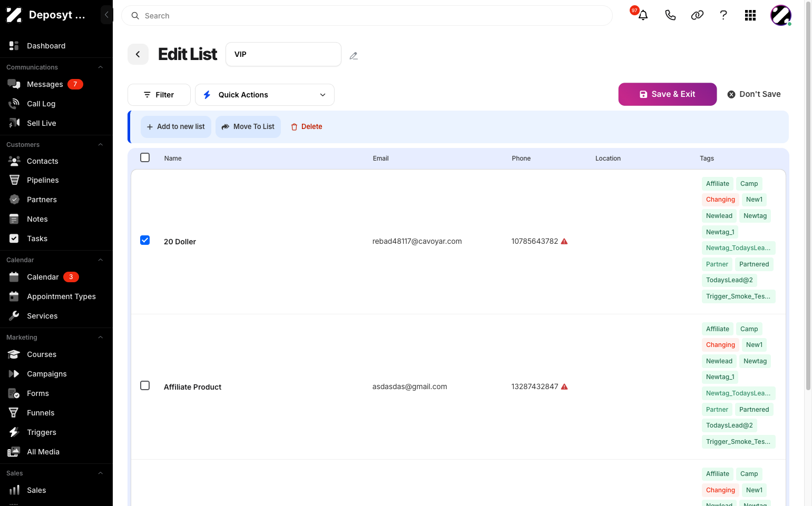Check the Affiliate Product row checkbox
812x506 pixels.
(x=145, y=385)
